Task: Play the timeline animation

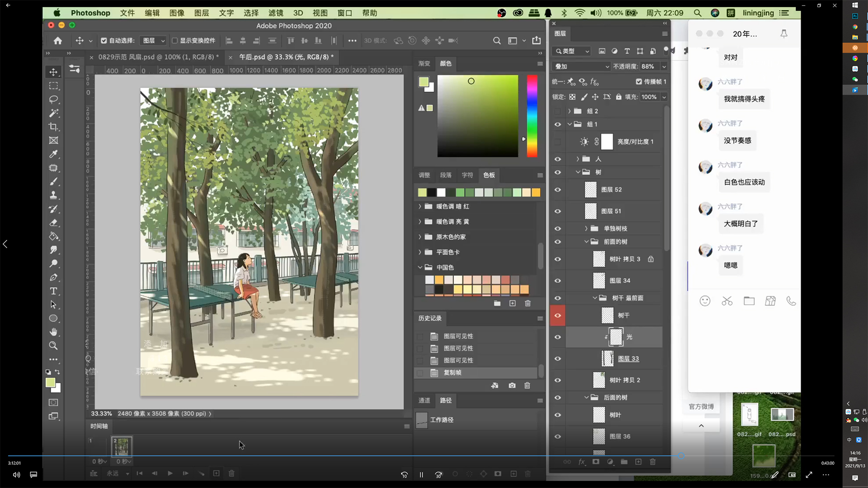Action: tap(170, 474)
